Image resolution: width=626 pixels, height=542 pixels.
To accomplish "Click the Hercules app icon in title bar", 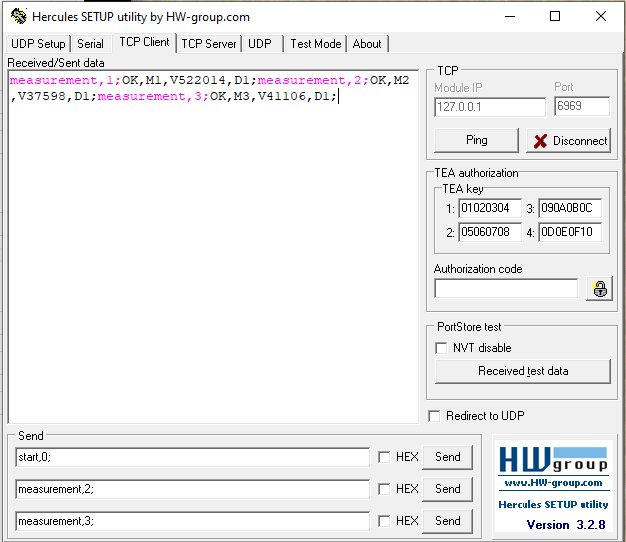I will [x=18, y=16].
